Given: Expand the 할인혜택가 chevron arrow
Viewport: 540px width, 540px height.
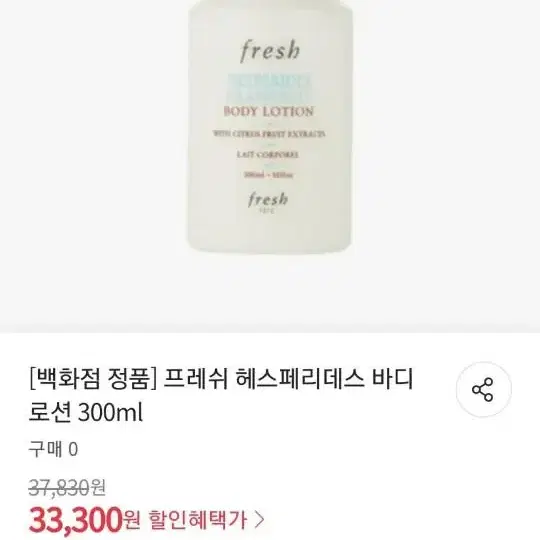Looking at the screenshot, I should [260, 519].
